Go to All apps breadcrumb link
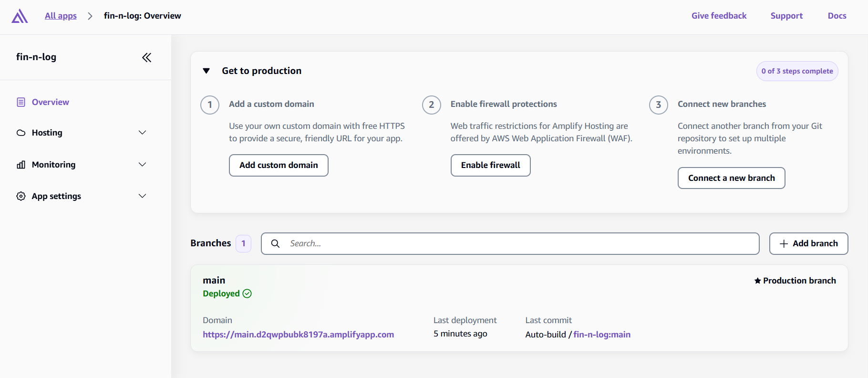Viewport: 868px width, 378px height. coord(61,16)
